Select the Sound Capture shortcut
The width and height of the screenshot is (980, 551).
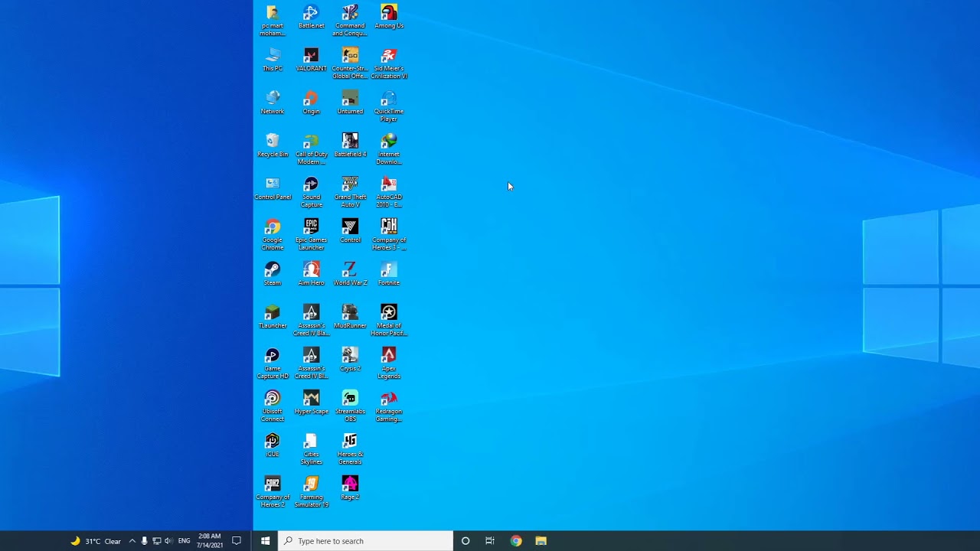[x=311, y=192]
